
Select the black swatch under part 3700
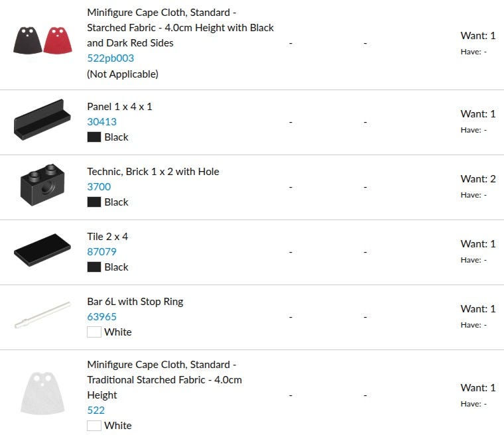(x=94, y=202)
